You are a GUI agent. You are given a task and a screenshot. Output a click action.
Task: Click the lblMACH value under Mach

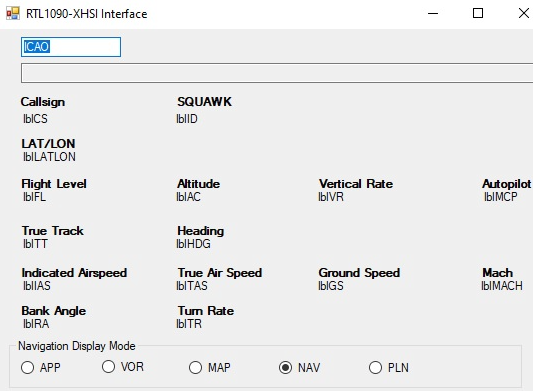tap(502, 286)
